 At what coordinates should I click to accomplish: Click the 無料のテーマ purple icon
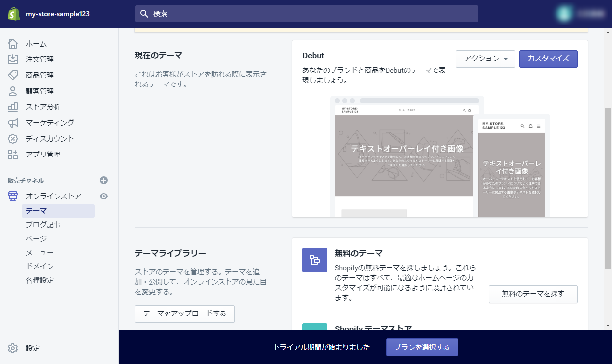(315, 260)
